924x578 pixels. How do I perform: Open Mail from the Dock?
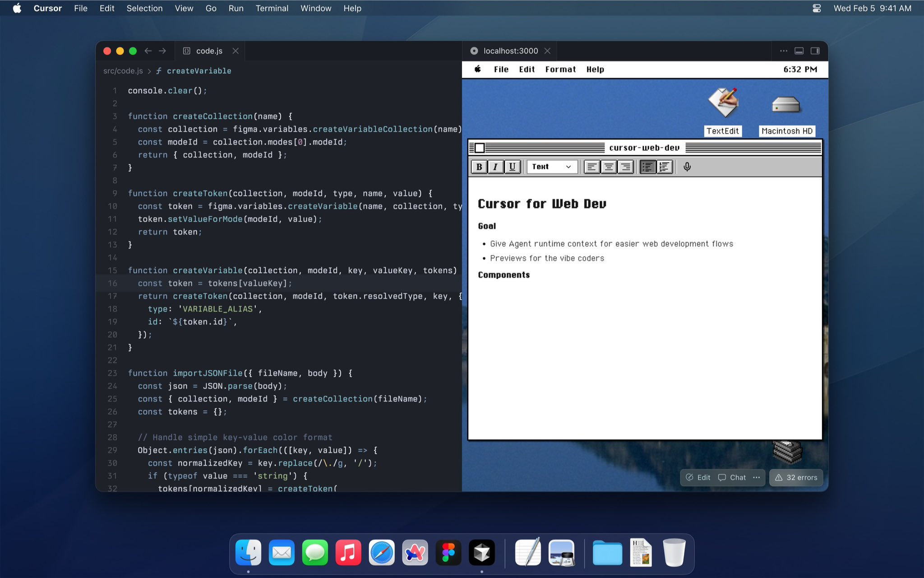point(282,552)
